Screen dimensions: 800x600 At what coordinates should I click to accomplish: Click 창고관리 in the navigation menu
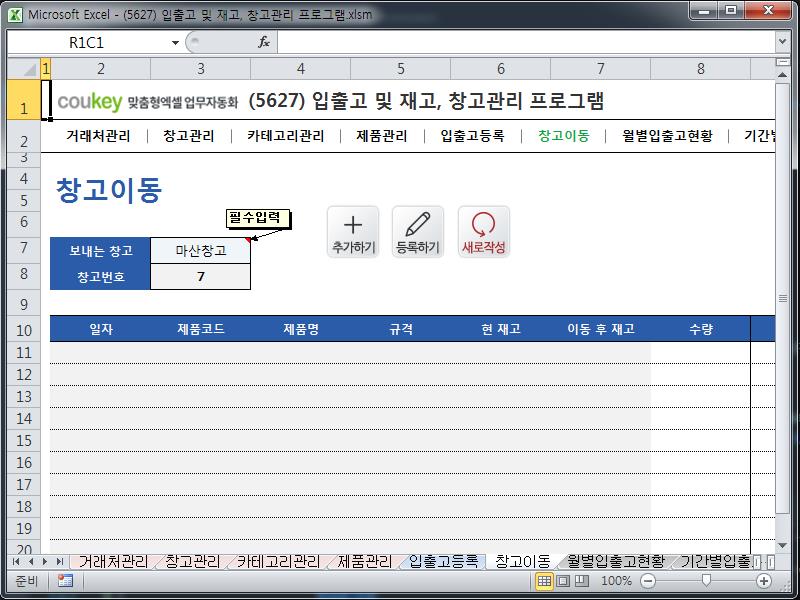[189, 136]
